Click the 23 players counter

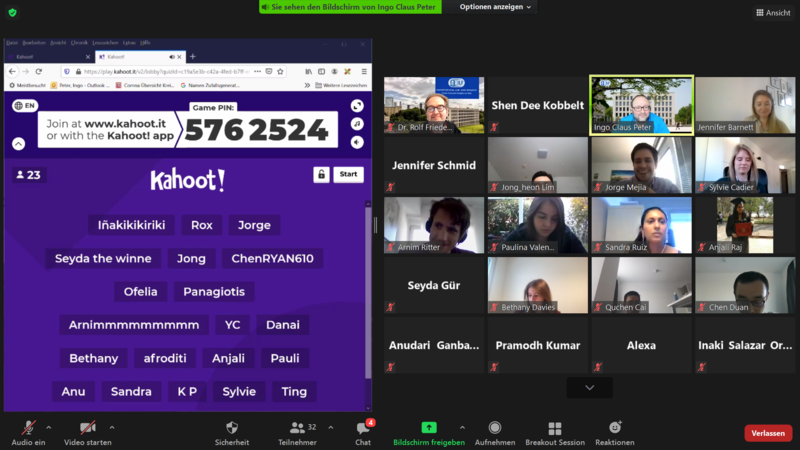28,175
